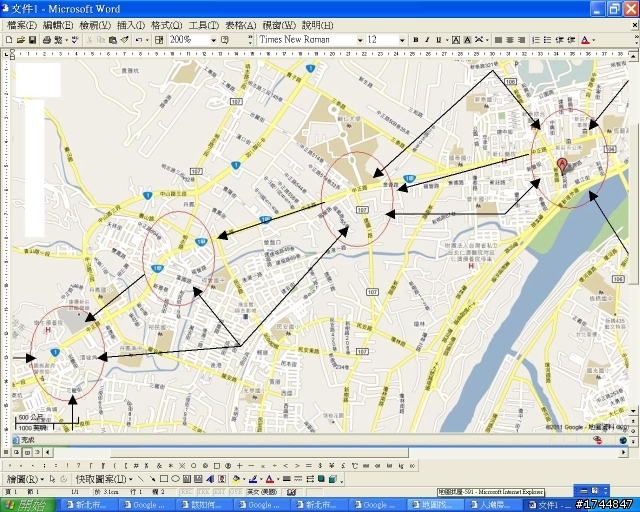Expand the Line Color dropdown arrow
Viewport: 640px width, 512px height.
click(x=261, y=479)
